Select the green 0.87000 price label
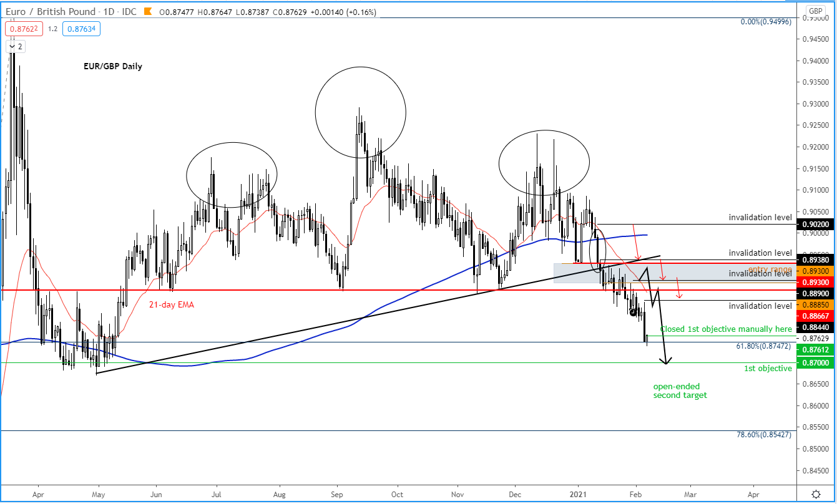 coord(815,362)
